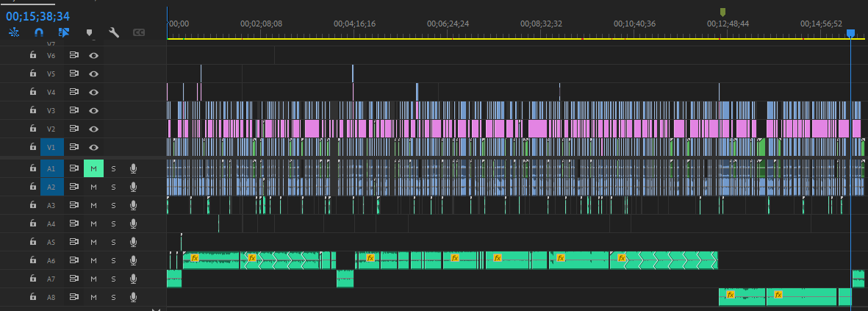Screen dimensions: 868x311
Task: Select first green clip on A7
Action: pyautogui.click(x=174, y=279)
